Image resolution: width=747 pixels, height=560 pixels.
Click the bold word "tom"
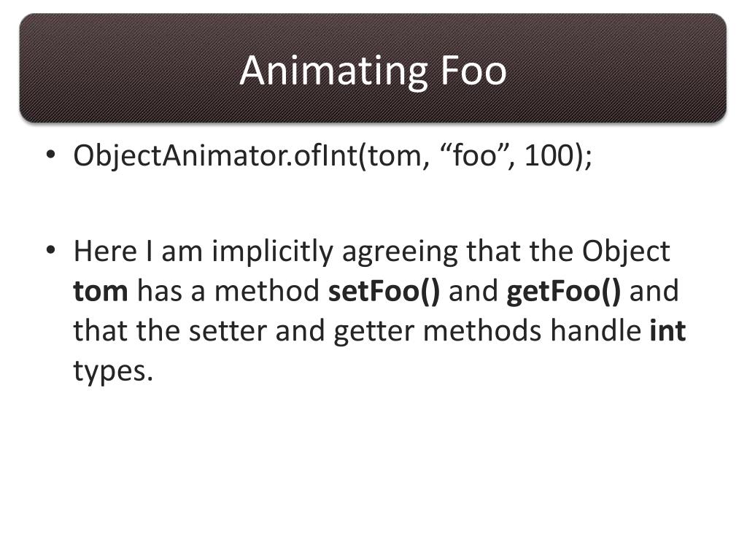point(101,292)
